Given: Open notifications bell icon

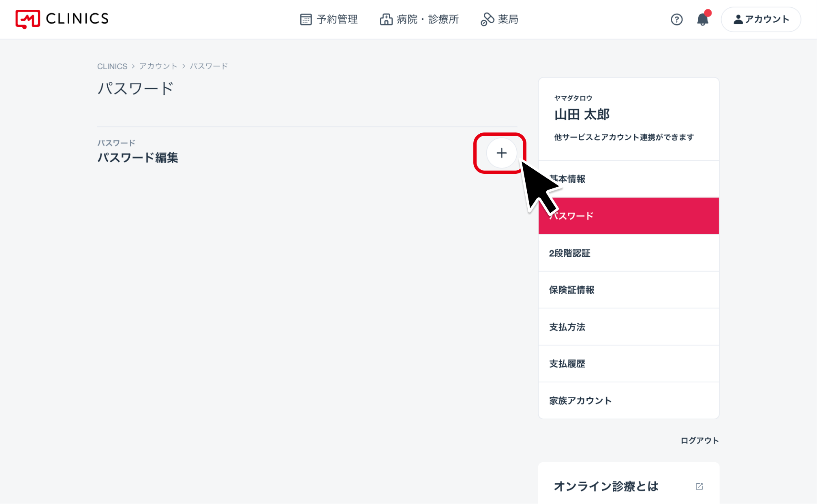Looking at the screenshot, I should (703, 19).
